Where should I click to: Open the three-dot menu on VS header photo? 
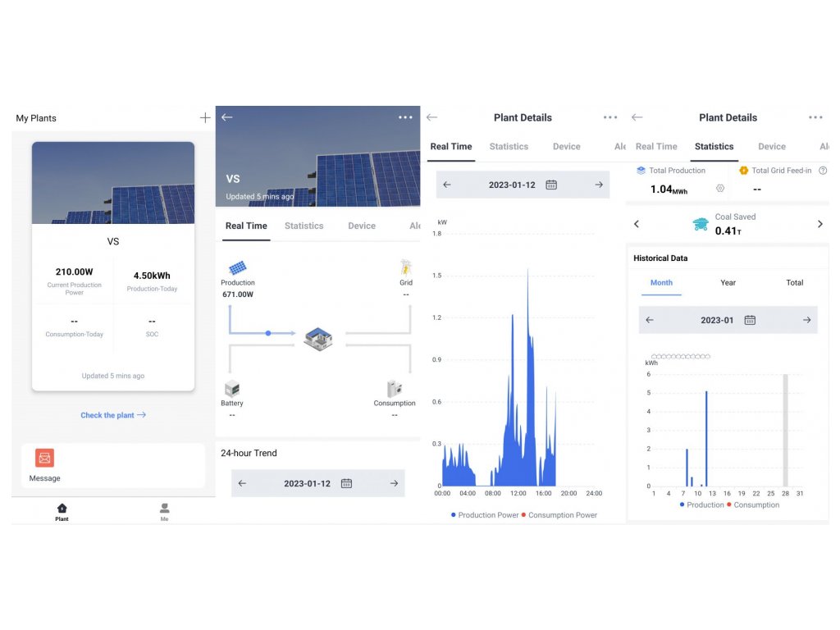click(x=405, y=117)
